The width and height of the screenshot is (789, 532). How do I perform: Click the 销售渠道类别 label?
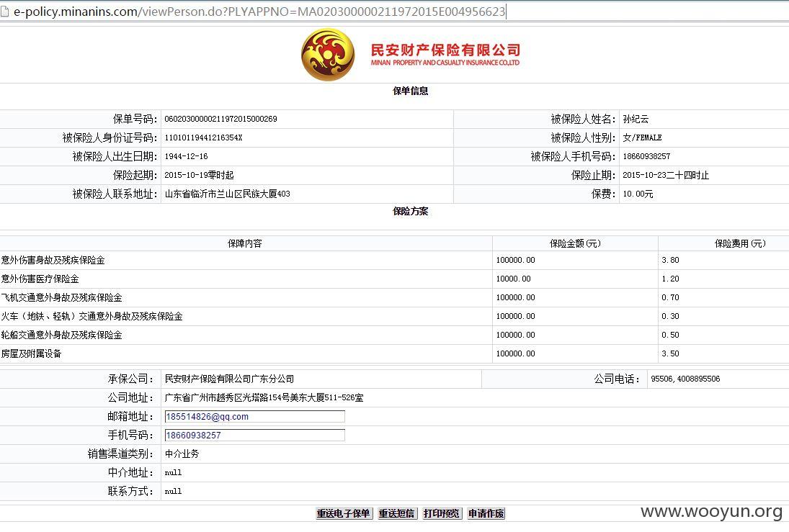[120, 454]
